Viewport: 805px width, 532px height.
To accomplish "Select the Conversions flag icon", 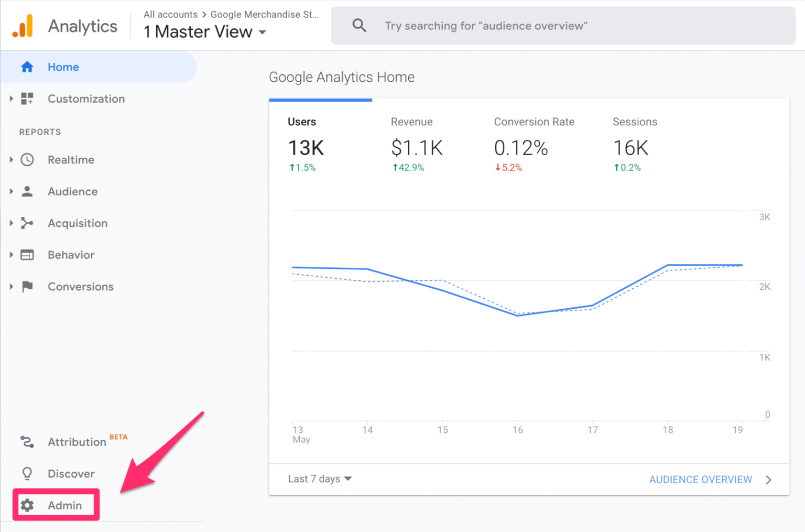I will 27,287.
